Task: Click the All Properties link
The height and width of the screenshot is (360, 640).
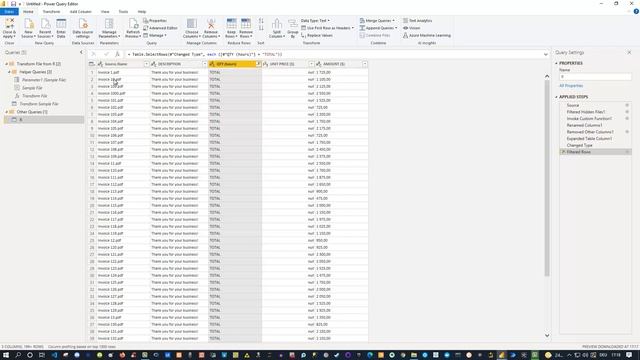Action: [x=571, y=86]
